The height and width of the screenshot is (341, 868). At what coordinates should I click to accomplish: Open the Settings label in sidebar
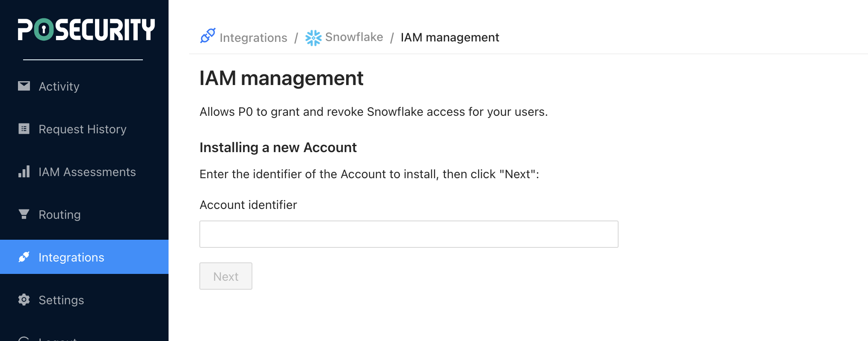pos(61,300)
